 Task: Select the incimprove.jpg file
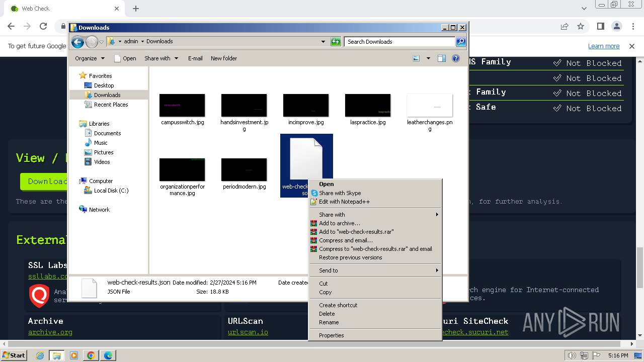tap(306, 109)
